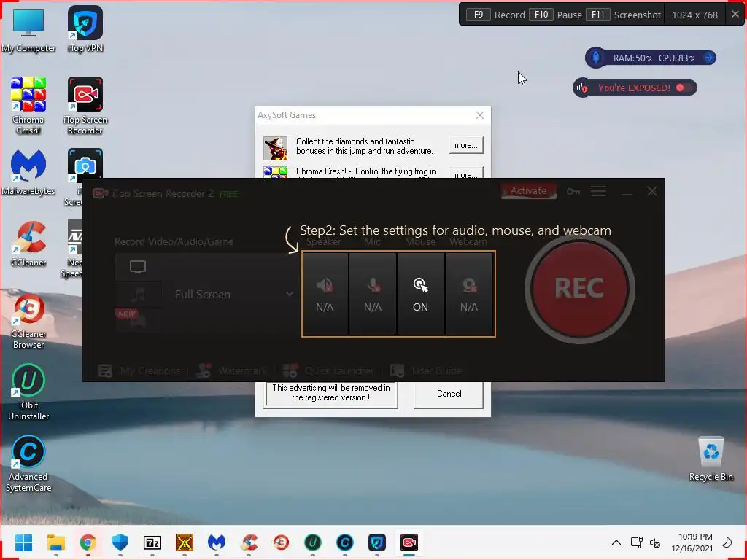Toggle the Webcam recording setting

pos(469,294)
